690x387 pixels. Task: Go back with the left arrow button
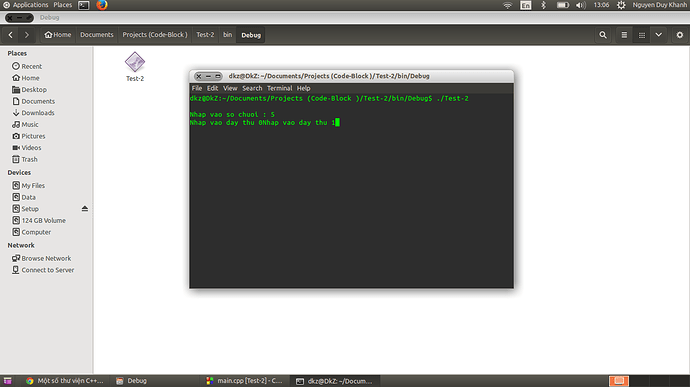click(11, 35)
